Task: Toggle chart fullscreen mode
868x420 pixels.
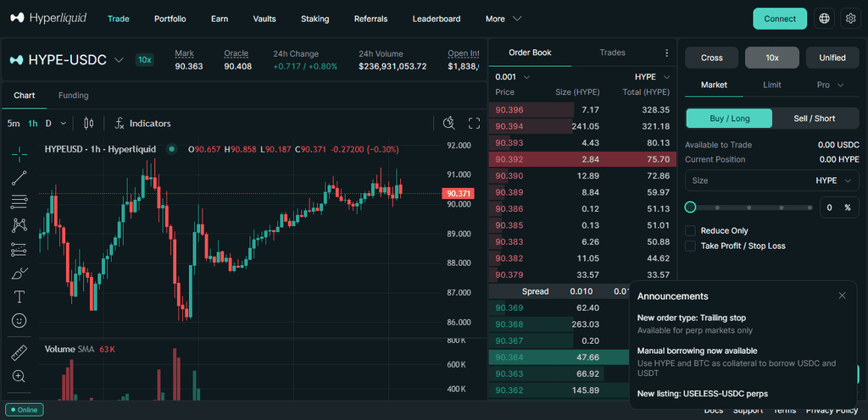Action: 475,124
